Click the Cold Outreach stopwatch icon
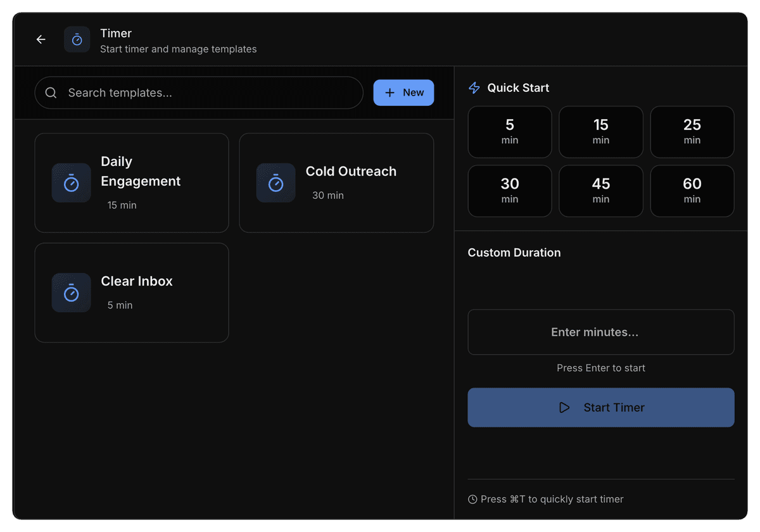Screen dimensions: 760x532 pyautogui.click(x=275, y=183)
